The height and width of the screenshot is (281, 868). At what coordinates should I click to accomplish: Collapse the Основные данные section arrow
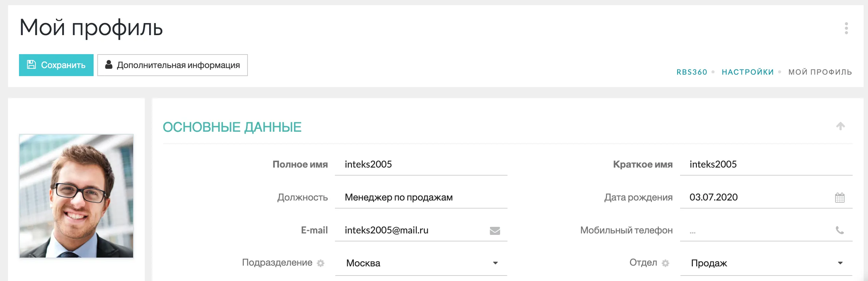pyautogui.click(x=840, y=126)
